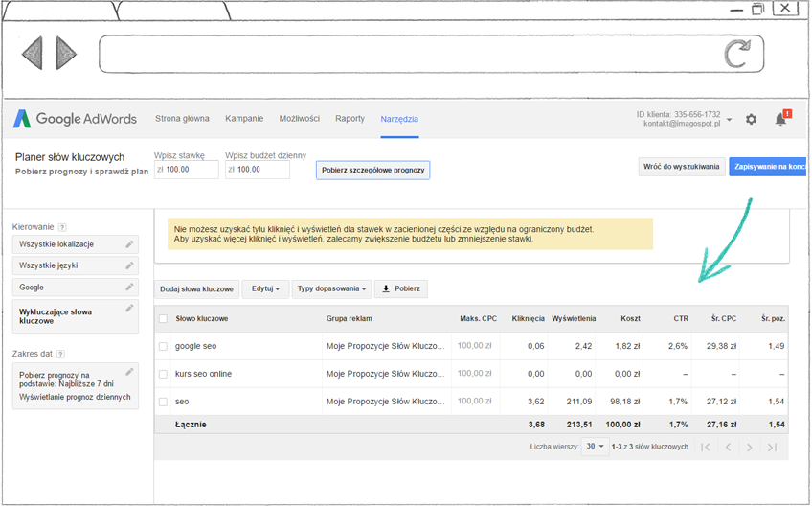Viewport: 812px width, 507px height.
Task: Click ad group cell in google seo row
Action: [386, 346]
